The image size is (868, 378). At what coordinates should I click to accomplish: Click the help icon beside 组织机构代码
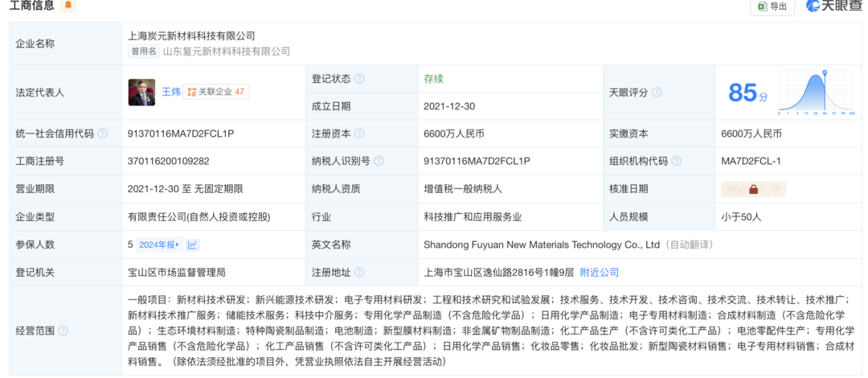click(676, 162)
